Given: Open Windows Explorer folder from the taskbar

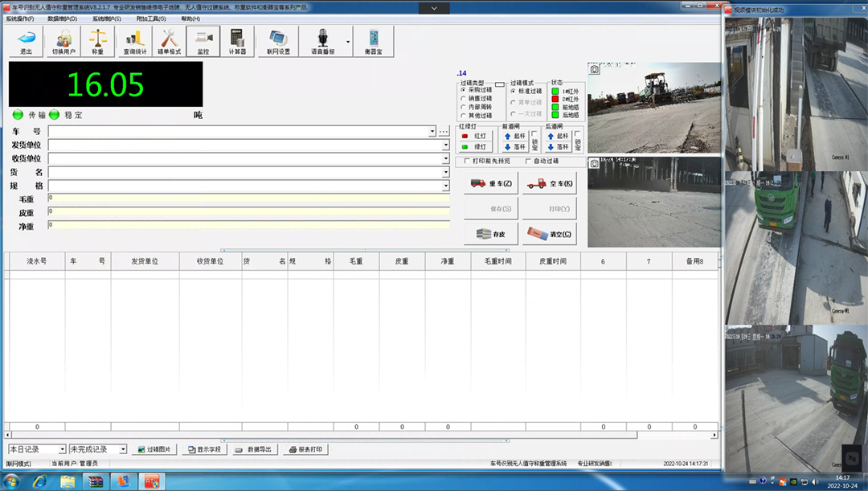Looking at the screenshot, I should (x=68, y=481).
